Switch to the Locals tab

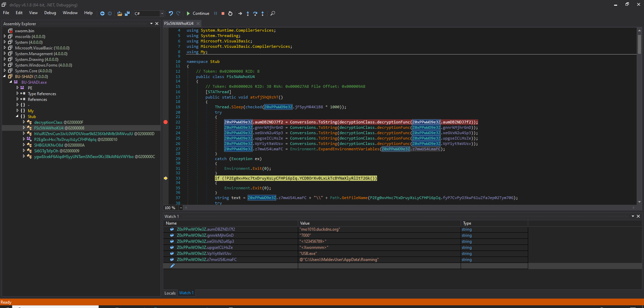click(170, 293)
